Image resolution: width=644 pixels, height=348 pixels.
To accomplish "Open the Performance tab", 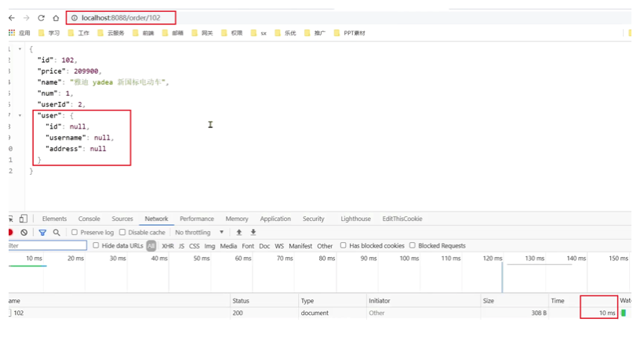I will 197,219.
